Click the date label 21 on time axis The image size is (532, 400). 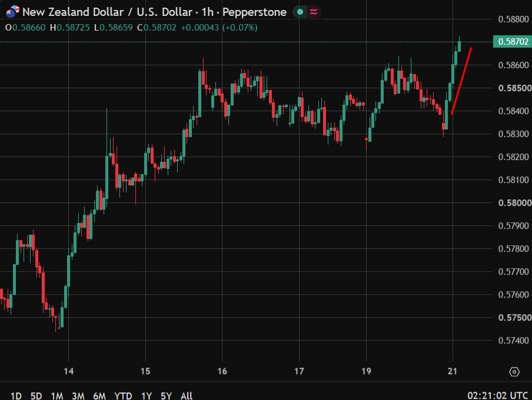453,371
